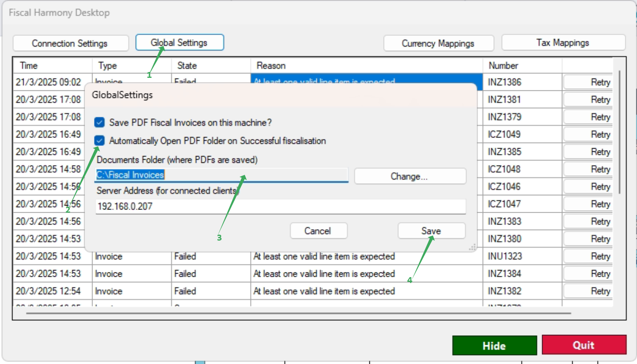Select the cell INZ1381
The width and height of the screenshot is (637, 364).
[523, 99]
